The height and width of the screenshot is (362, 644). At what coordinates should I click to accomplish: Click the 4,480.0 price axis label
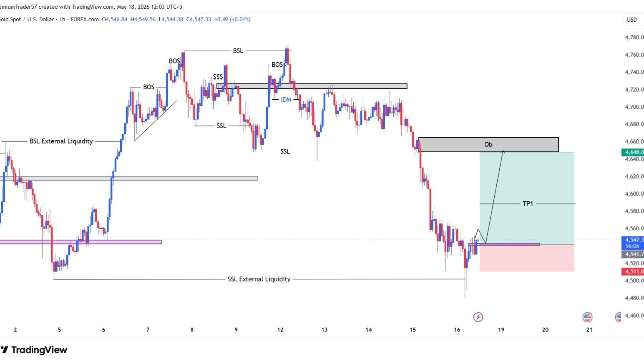click(634, 298)
